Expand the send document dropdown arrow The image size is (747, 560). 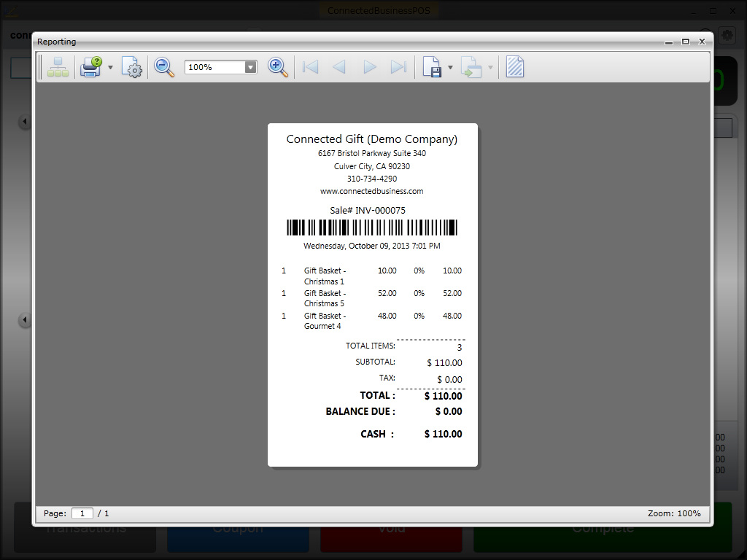490,68
